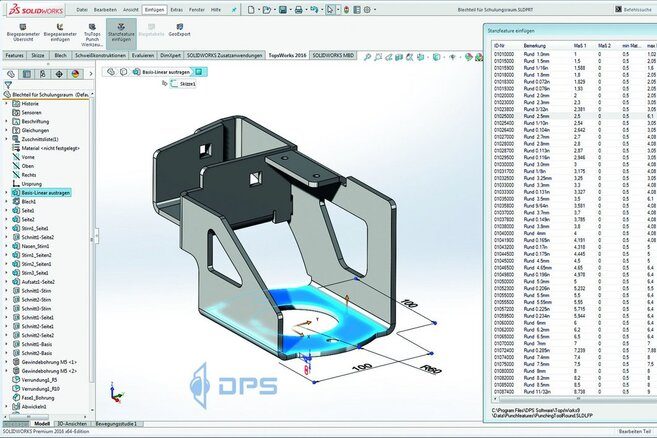Select table row Rund 2.5mm
657x438 pixels.
coord(572,116)
